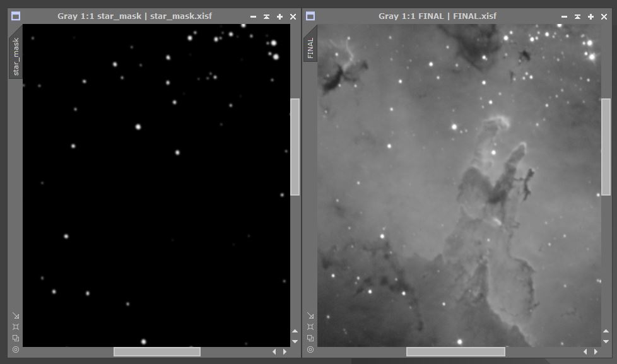The image size is (617, 364).
Task: Click the up arrow of star_mask scrollbar
Action: point(295,331)
